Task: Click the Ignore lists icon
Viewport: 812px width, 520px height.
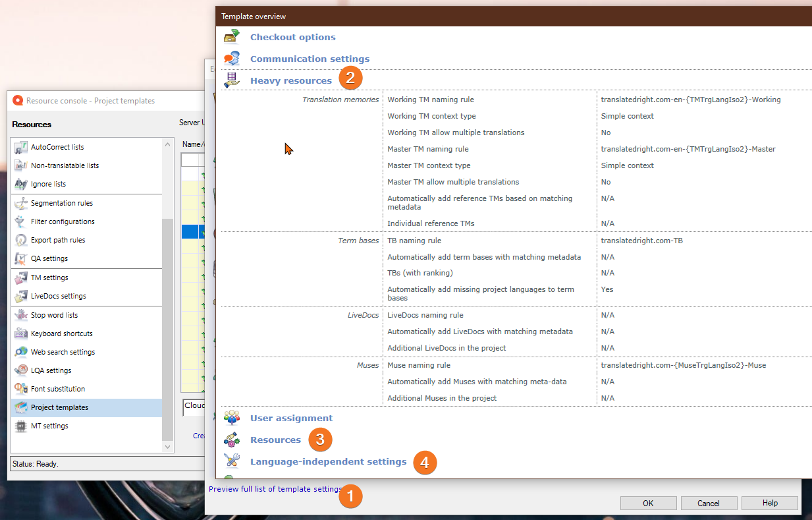Action: 21,184
